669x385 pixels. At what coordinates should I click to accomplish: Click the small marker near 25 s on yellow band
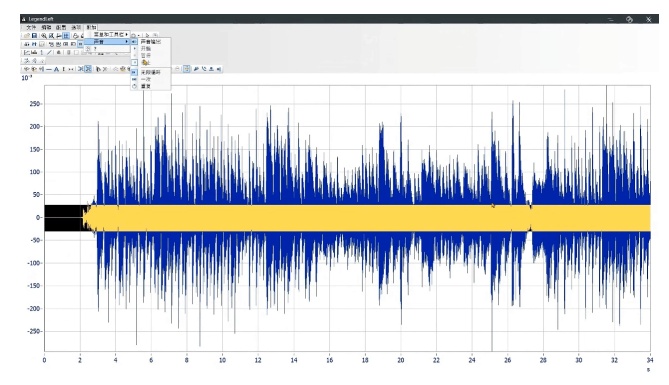(493, 206)
